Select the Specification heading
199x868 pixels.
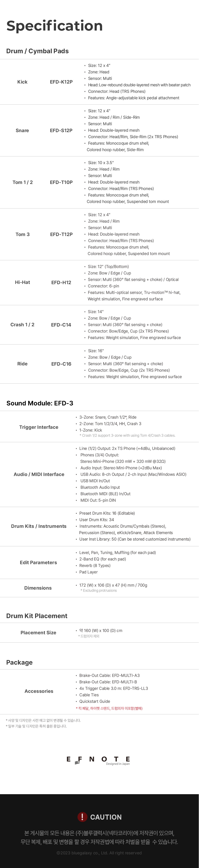pos(55,26)
